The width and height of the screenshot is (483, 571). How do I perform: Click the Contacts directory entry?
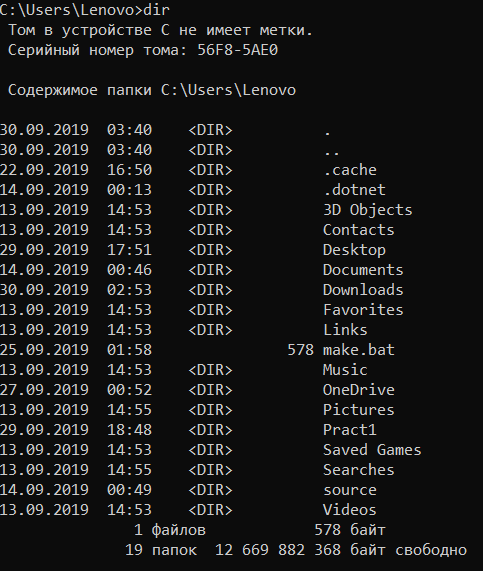[358, 230]
